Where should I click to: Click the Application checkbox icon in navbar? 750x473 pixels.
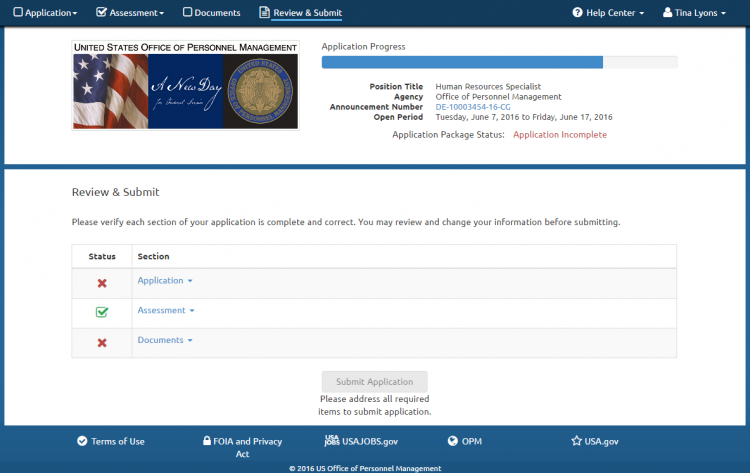pyautogui.click(x=18, y=12)
